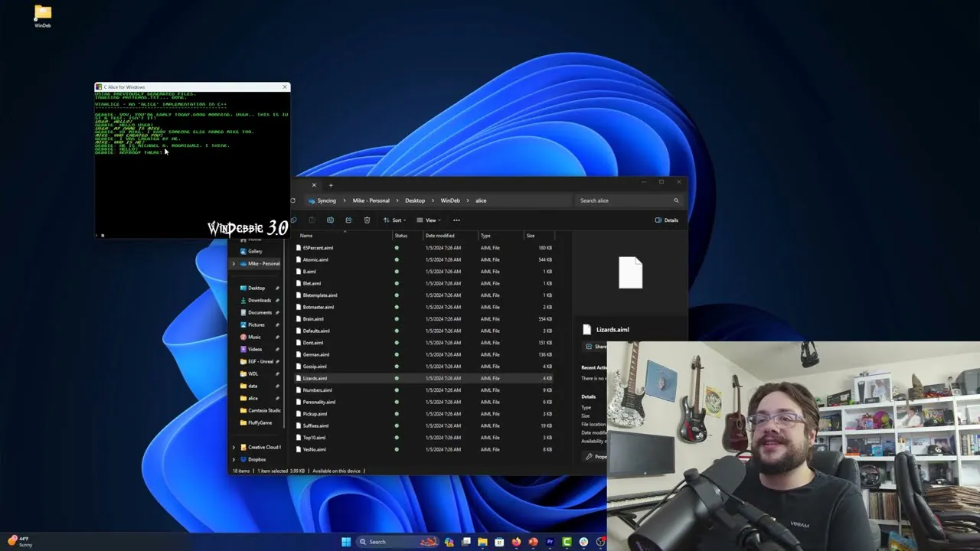Open Downloads in the navigation pane
Viewport: 980px width, 551px height.
(259, 300)
